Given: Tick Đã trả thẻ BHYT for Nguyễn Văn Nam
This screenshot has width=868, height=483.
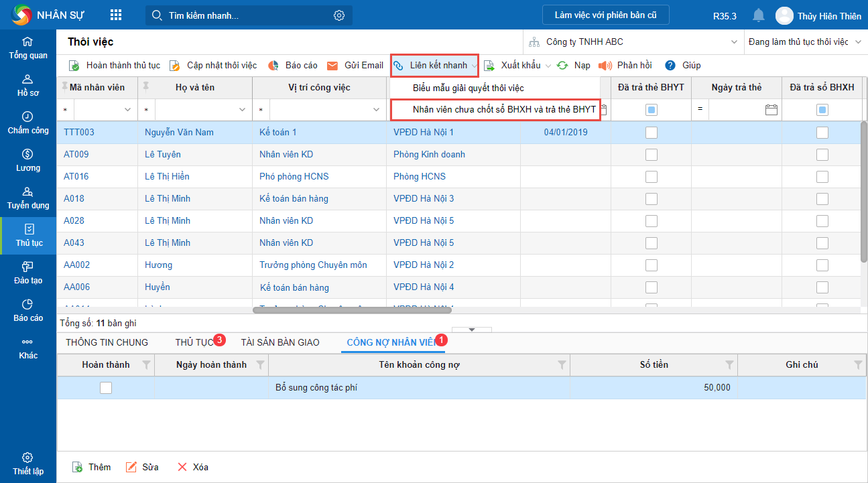Looking at the screenshot, I should [651, 133].
